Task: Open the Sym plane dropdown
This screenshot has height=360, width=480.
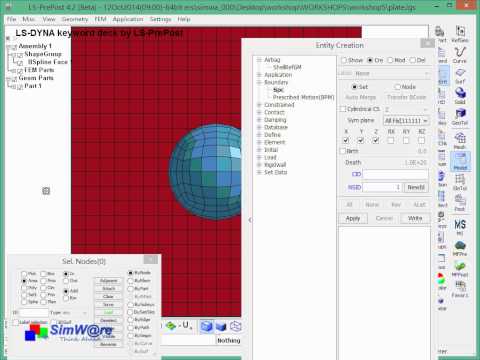Action: [x=406, y=120]
